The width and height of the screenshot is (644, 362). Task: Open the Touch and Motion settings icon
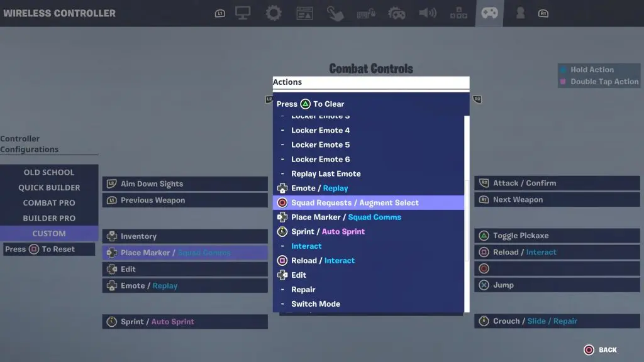point(335,13)
